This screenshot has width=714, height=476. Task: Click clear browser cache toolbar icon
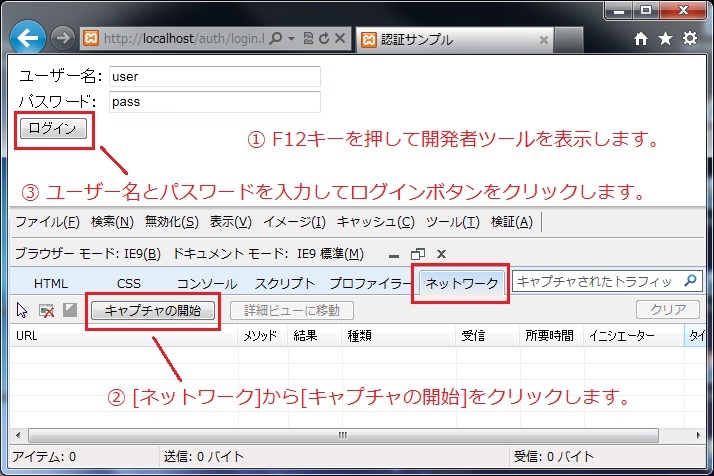[46, 311]
